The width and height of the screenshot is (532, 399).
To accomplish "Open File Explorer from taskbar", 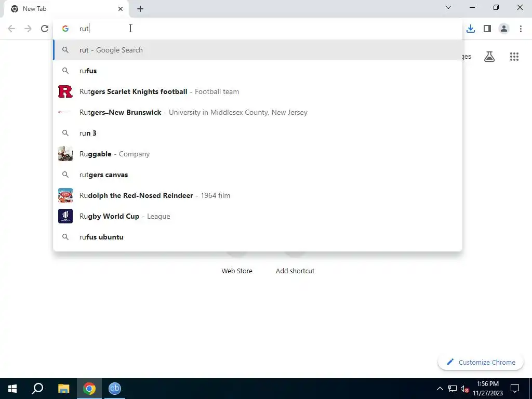I will [x=63, y=389].
